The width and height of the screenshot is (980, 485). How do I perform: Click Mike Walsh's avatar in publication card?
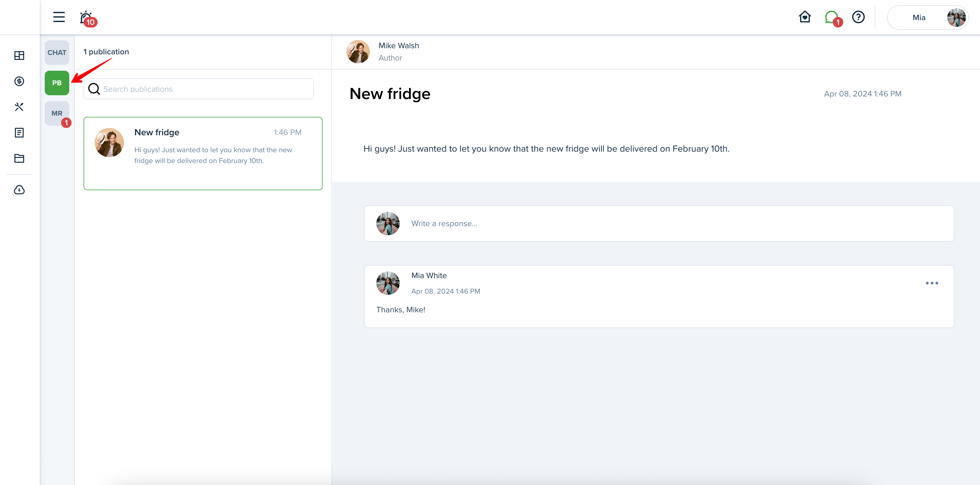click(109, 143)
